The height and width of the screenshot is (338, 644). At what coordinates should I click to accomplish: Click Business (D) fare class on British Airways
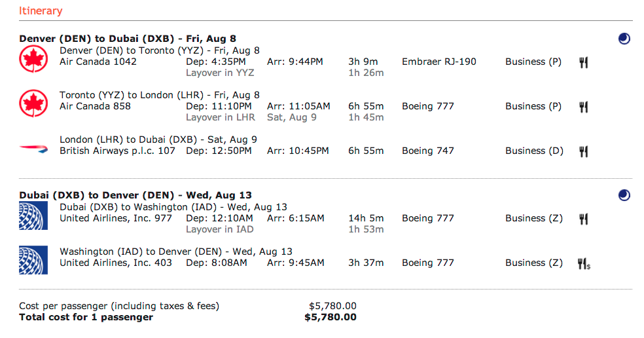[533, 151]
